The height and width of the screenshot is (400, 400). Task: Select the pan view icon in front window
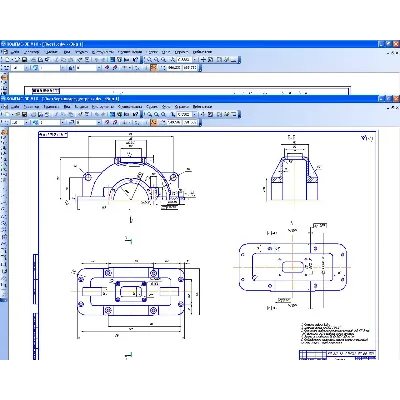coord(203,114)
